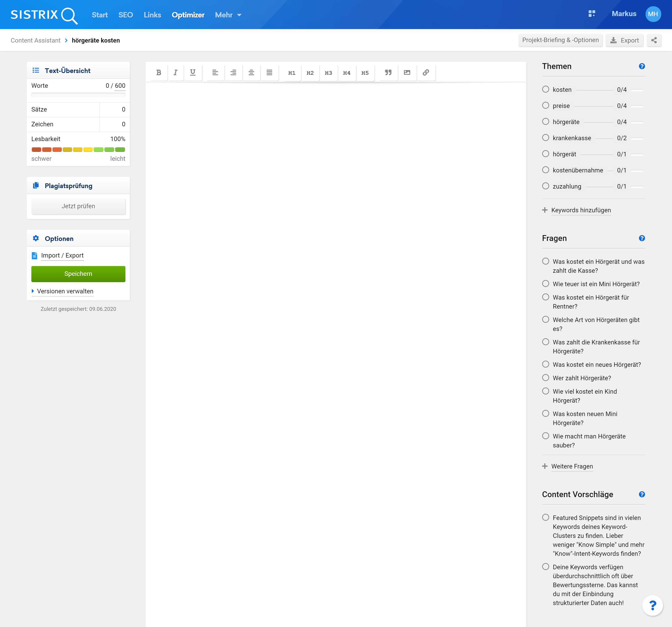Go to the SEO navigation tab
Screen dimensions: 672x627
point(125,15)
